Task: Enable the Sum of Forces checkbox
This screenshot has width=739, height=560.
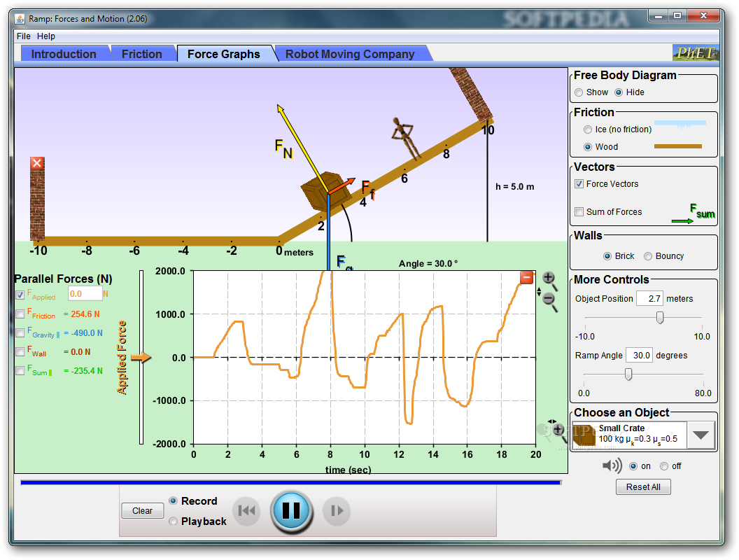Action: click(579, 211)
